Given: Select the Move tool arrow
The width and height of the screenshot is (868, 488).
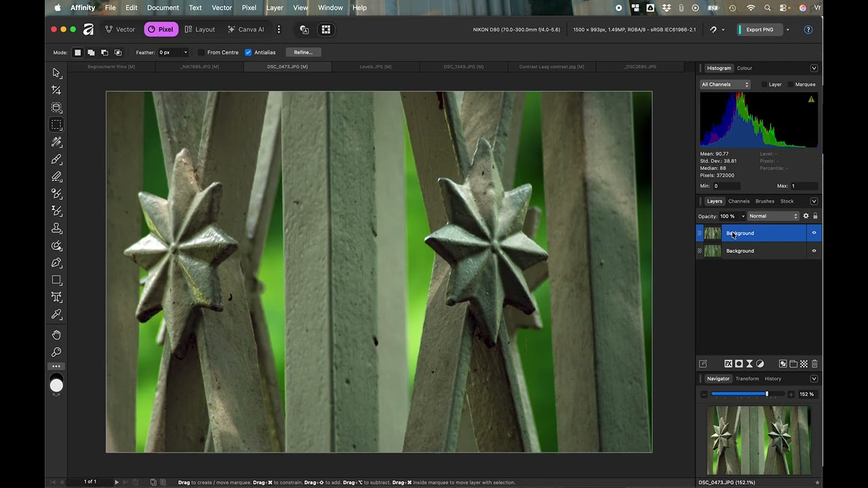Looking at the screenshot, I should (x=56, y=73).
